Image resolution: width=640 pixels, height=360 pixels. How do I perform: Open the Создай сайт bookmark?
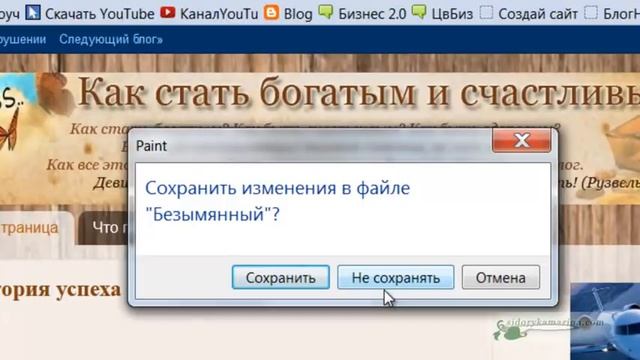pos(538,14)
